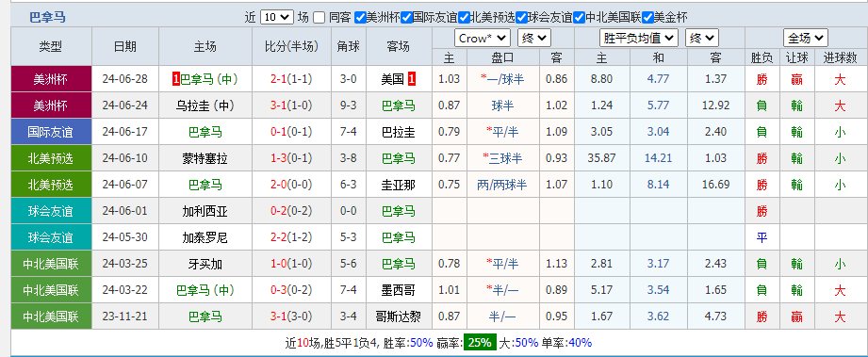Open the 全场 period dropdown
This screenshot has width=868, height=357.
click(806, 39)
